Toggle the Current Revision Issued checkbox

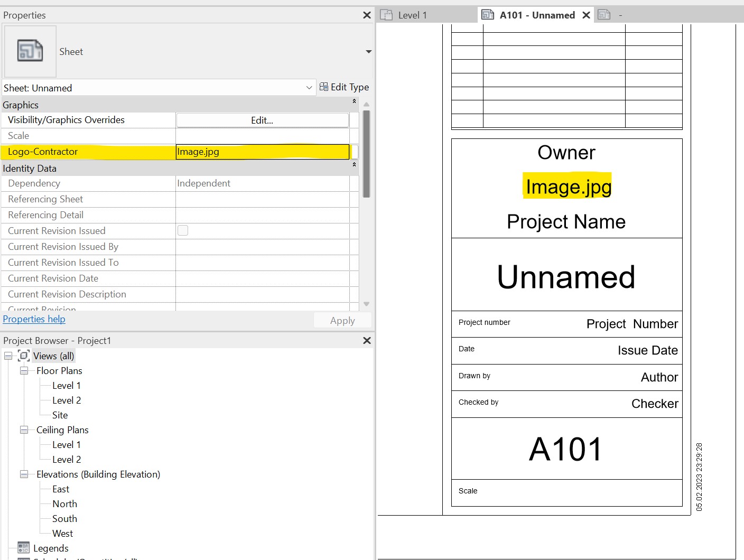pyautogui.click(x=183, y=230)
